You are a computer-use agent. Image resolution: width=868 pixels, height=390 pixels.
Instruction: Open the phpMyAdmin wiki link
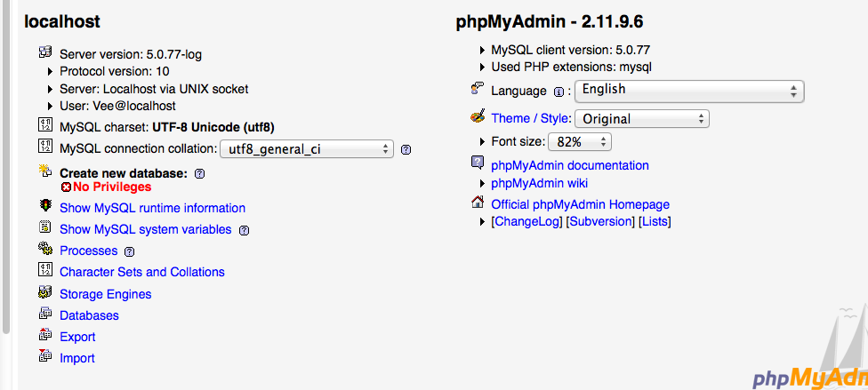540,182
